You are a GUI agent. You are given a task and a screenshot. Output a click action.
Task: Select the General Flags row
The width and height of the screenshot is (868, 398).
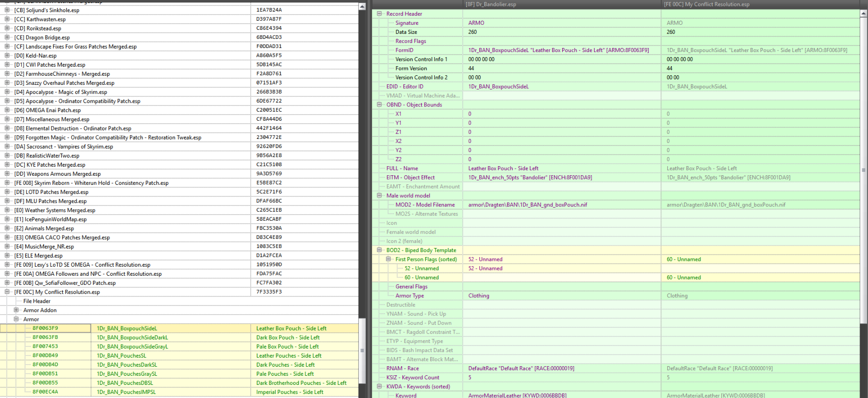coord(411,286)
